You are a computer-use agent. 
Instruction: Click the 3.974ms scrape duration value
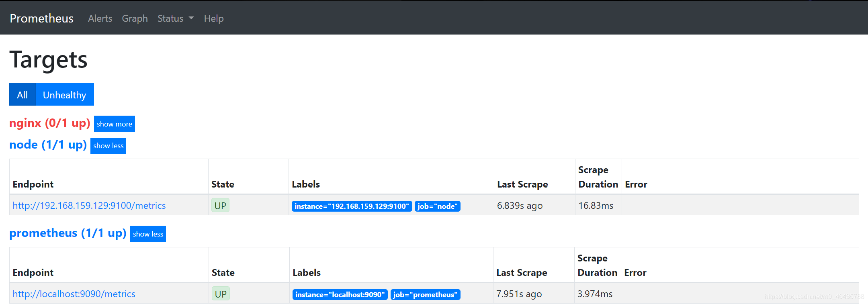point(595,294)
